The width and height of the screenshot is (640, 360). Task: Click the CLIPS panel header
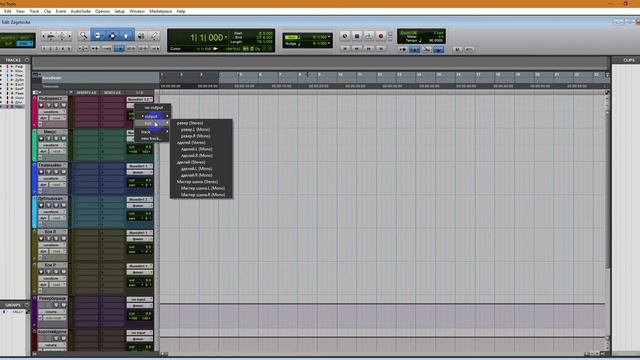pos(629,60)
